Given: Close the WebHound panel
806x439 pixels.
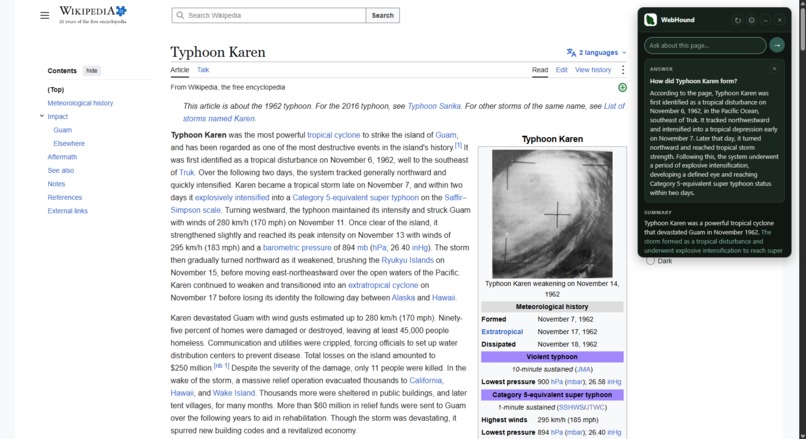Looking at the screenshot, I should pyautogui.click(x=779, y=20).
